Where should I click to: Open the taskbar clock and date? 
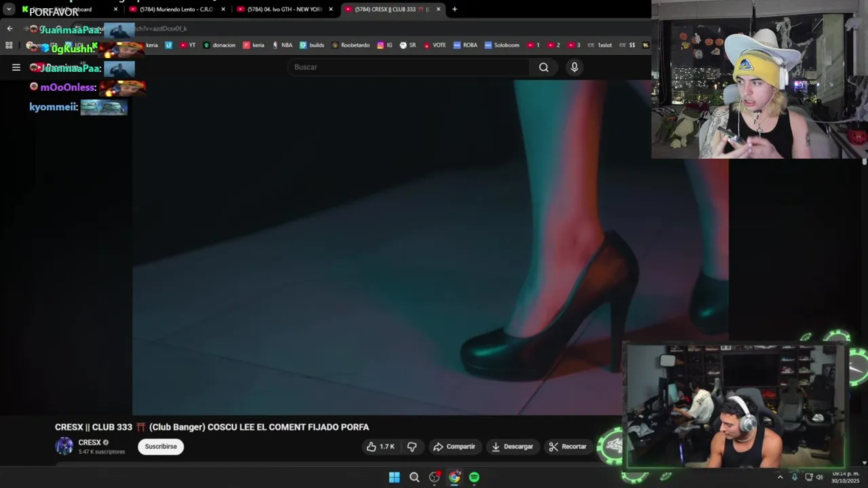pos(845,477)
